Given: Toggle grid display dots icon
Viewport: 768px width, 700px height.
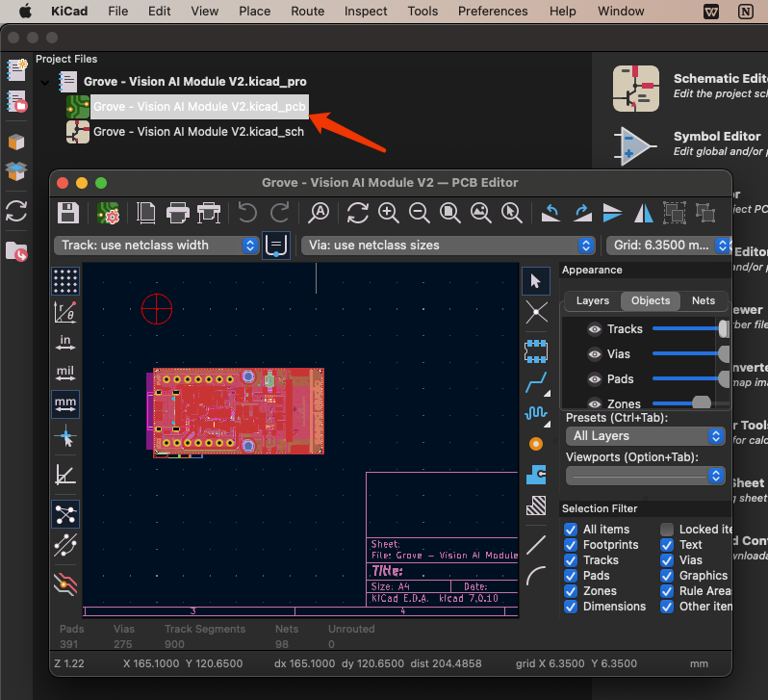Looking at the screenshot, I should pyautogui.click(x=65, y=281).
